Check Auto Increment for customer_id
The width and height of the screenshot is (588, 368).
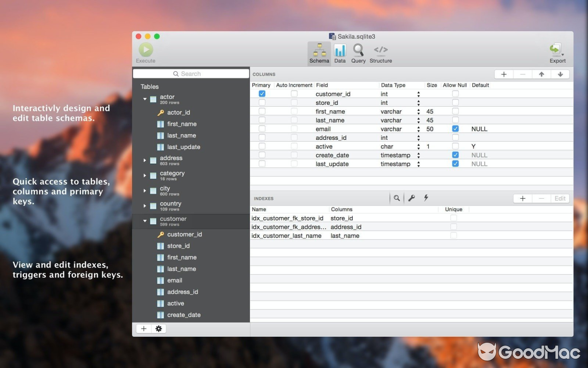pyautogui.click(x=294, y=93)
